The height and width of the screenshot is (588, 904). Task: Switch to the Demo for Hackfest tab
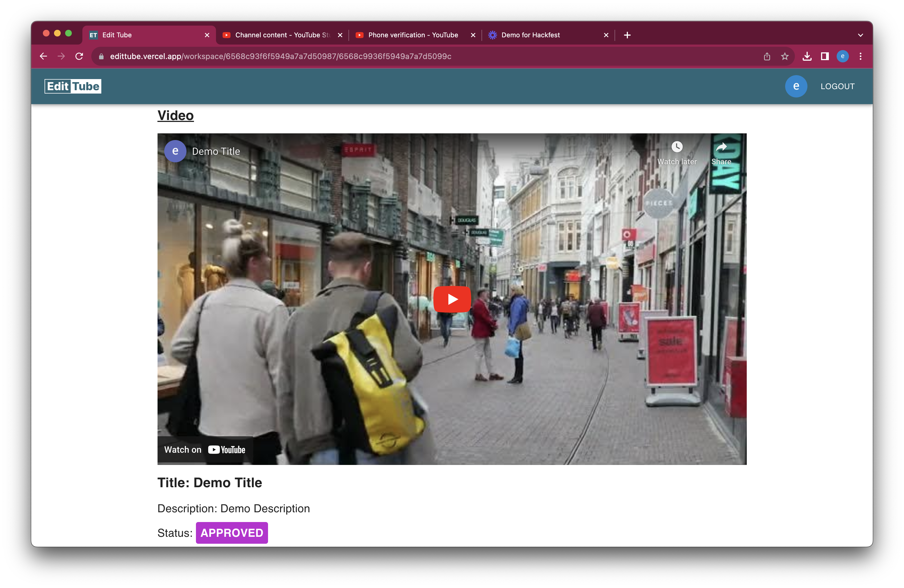pyautogui.click(x=530, y=35)
